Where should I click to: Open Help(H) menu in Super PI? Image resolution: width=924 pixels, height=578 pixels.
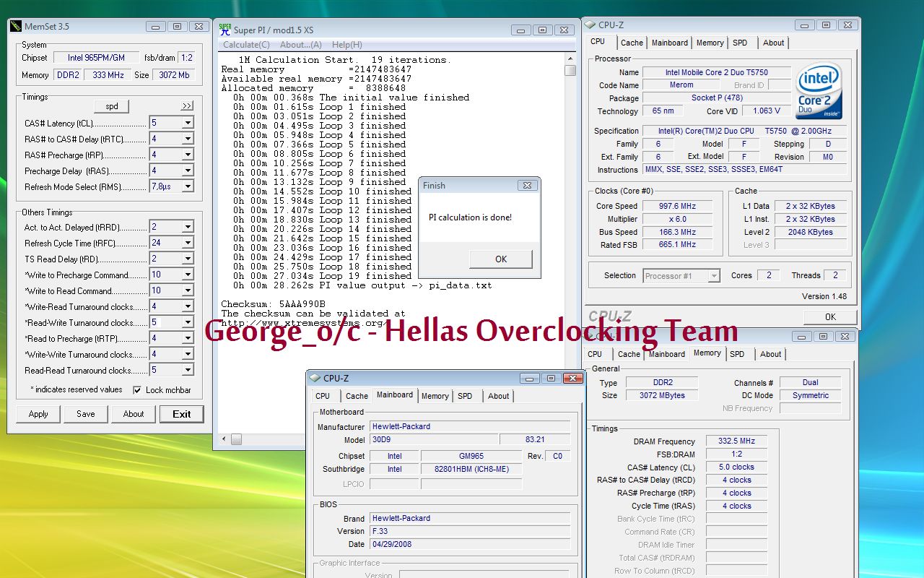(346, 45)
